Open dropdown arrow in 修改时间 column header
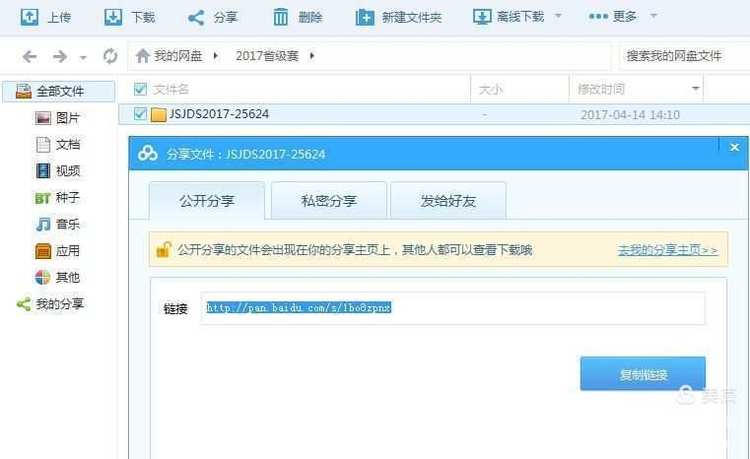Viewport: 750px width, 459px height. 695,88
